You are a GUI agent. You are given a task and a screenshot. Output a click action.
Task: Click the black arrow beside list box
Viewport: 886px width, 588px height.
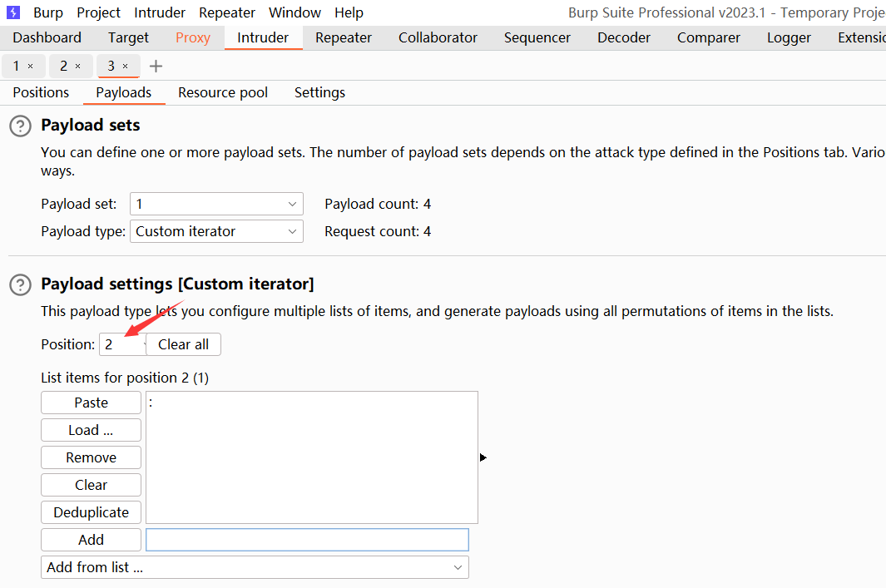tap(483, 457)
